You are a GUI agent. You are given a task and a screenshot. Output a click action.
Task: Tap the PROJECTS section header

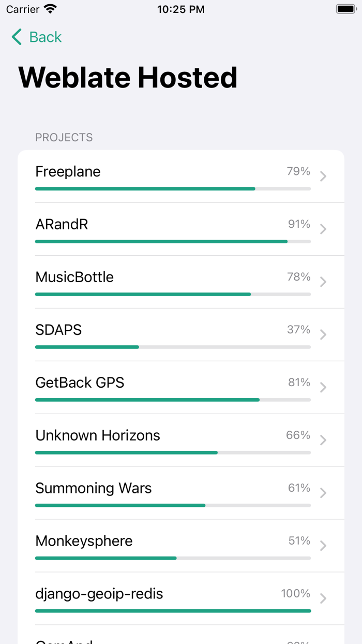(64, 137)
